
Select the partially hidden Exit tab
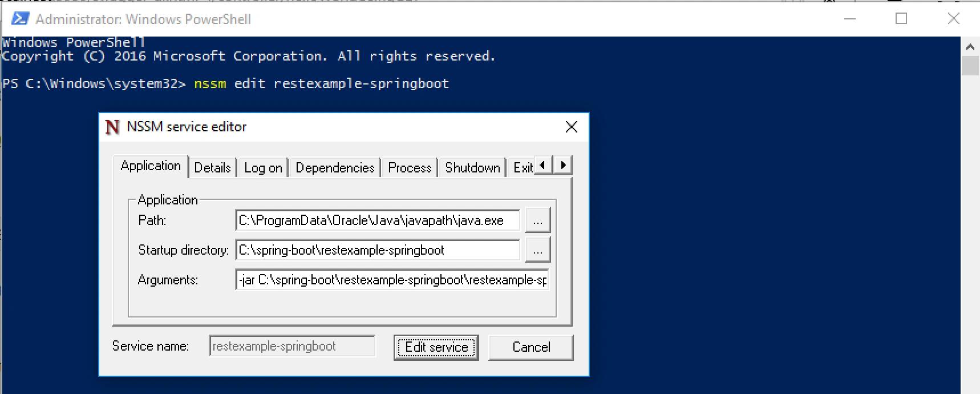tap(521, 168)
